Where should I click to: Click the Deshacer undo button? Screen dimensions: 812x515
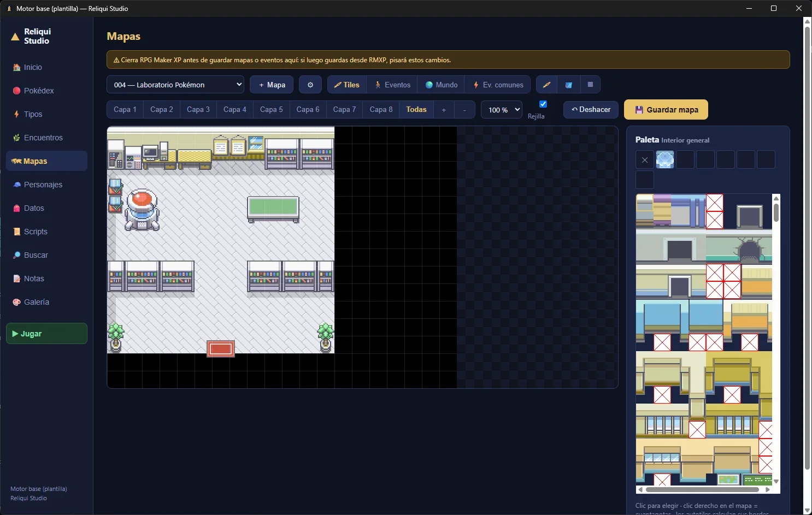(591, 110)
